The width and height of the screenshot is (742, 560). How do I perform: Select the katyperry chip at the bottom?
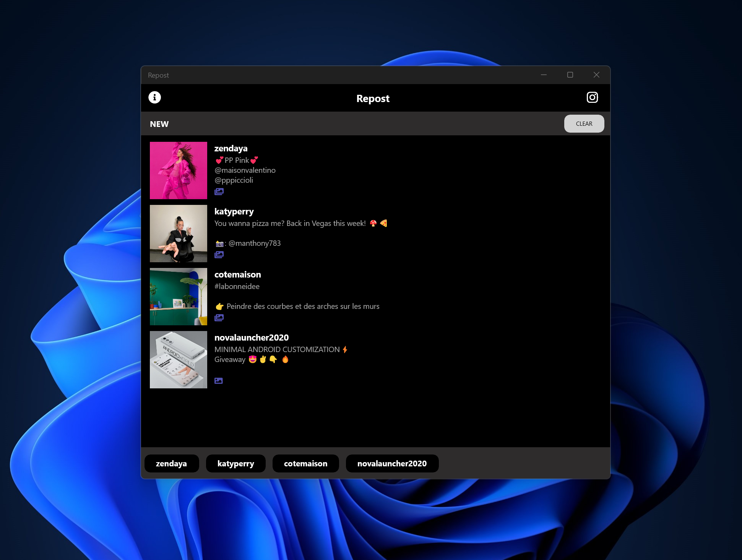pos(235,463)
